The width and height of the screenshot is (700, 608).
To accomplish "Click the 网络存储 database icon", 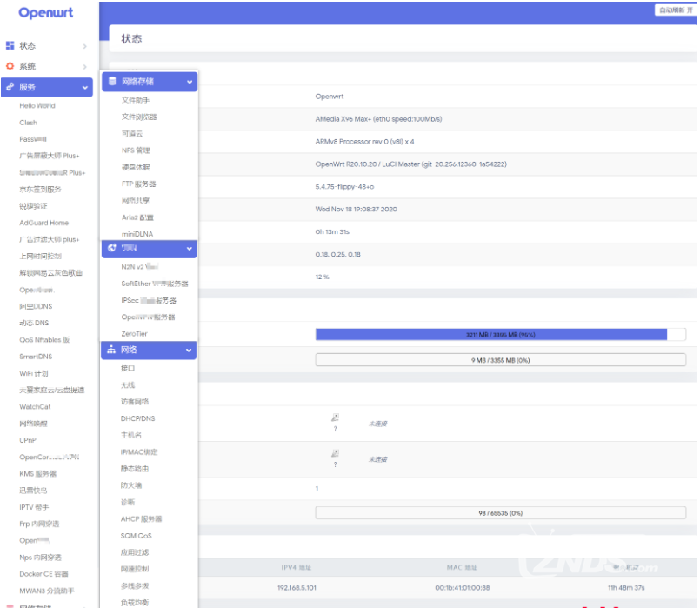I will point(111,82).
